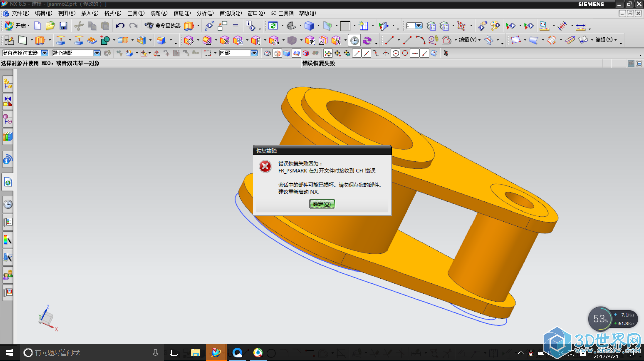The height and width of the screenshot is (361, 644).
Task: Click the Measure Distance ruler icon
Action: pyautogui.click(x=580, y=26)
